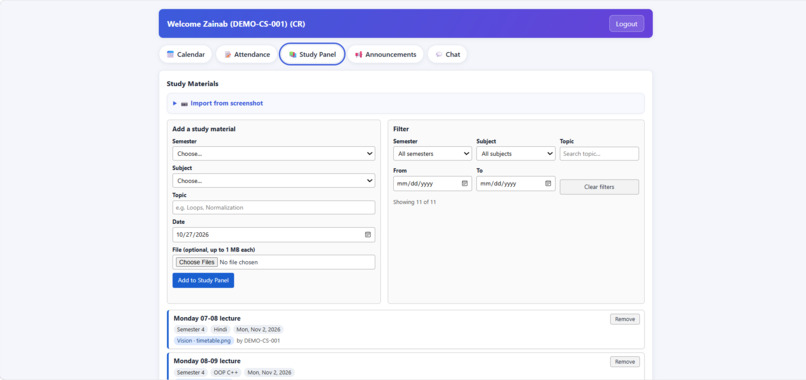Click the Topic field in add material form
The width and height of the screenshot is (806, 380).
(x=273, y=208)
